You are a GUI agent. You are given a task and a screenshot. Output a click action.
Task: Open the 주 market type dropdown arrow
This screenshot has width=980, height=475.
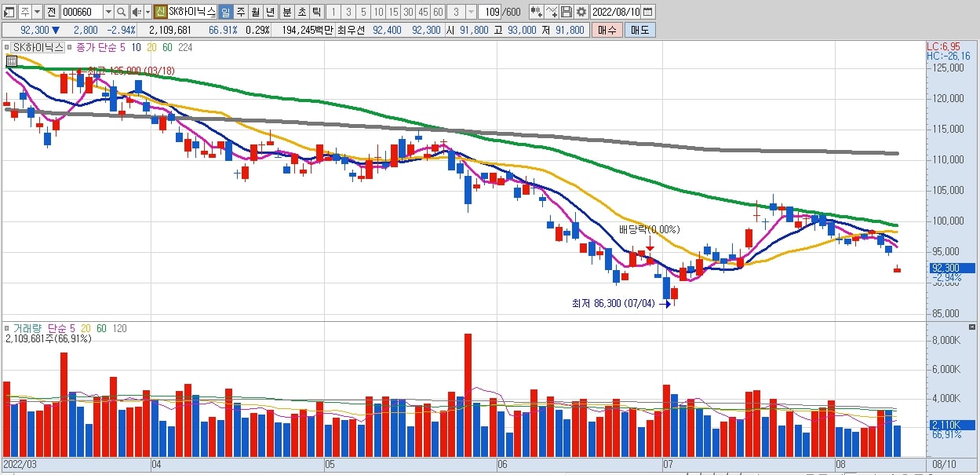pos(37,12)
